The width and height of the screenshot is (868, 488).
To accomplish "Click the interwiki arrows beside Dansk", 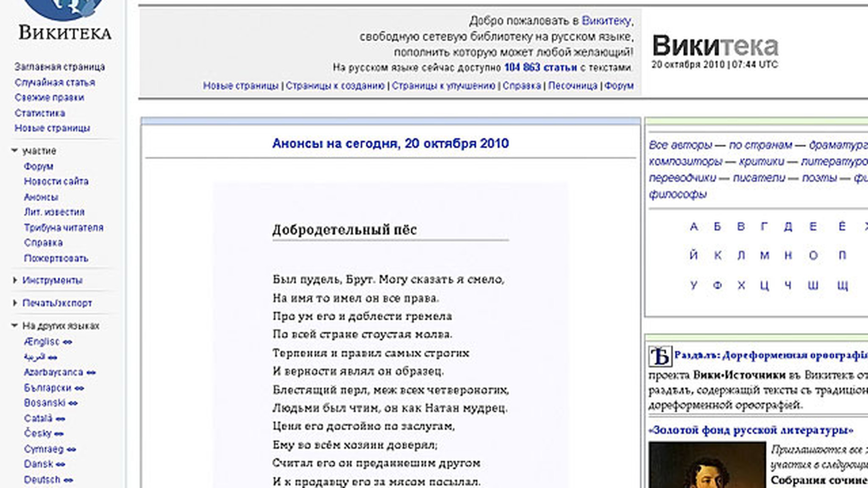I will [60, 465].
